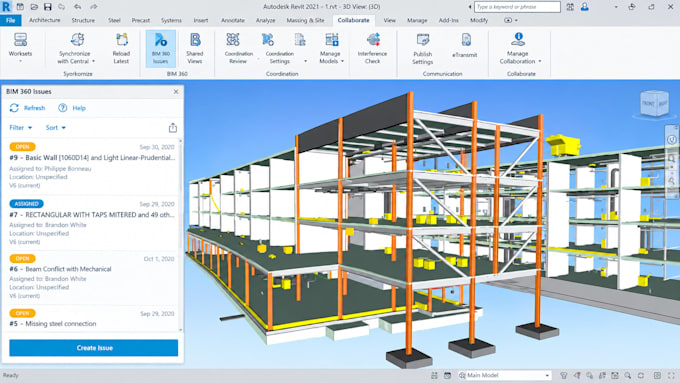Expand the Sort dropdown in Issues panel

point(56,128)
